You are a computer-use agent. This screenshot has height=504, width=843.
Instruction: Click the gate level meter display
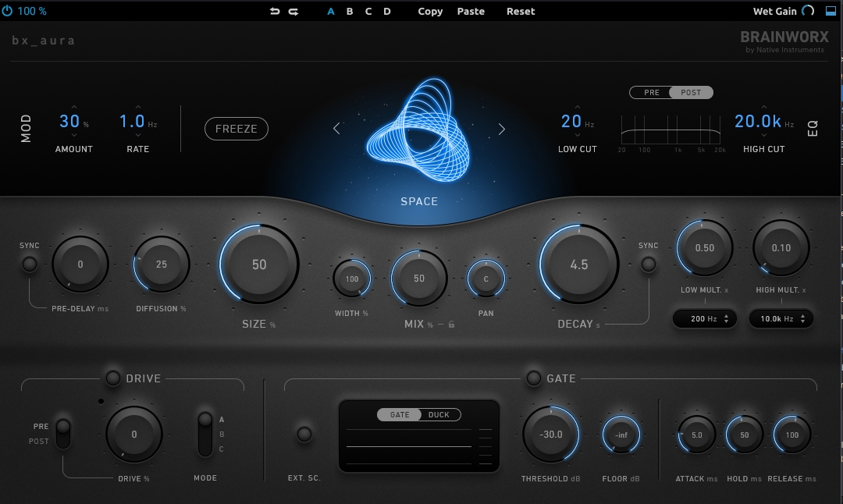[419, 446]
